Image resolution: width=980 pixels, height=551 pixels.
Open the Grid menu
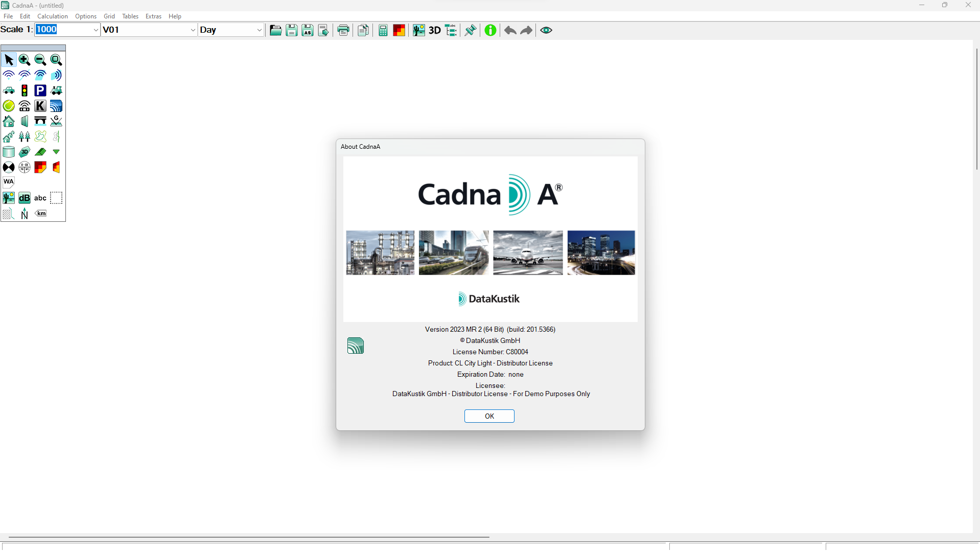[109, 16]
